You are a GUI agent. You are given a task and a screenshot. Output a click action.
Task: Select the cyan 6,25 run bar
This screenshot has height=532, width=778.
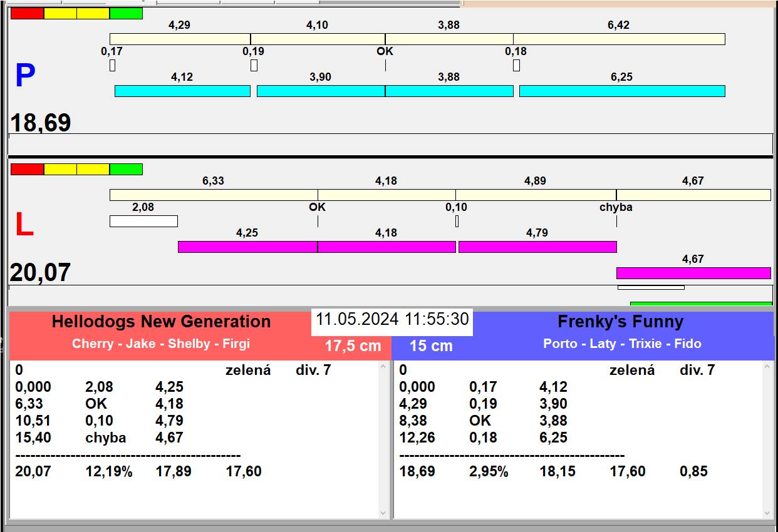click(x=621, y=91)
